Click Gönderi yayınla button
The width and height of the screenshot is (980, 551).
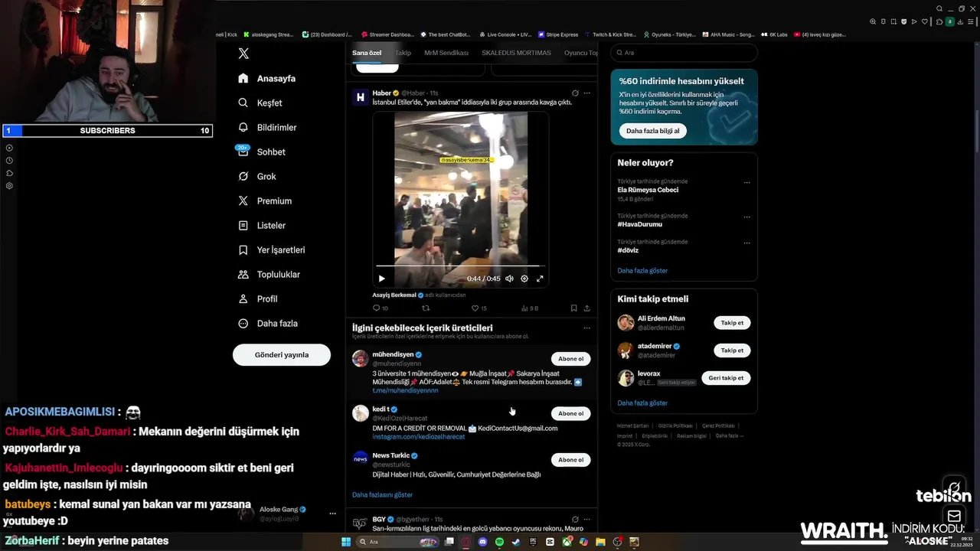[x=282, y=355]
